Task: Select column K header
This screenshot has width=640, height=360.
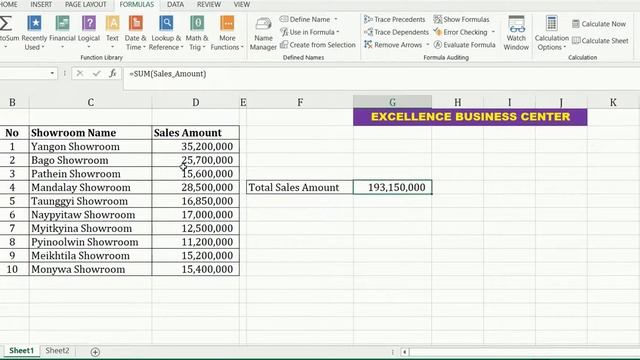Action: click(613, 102)
